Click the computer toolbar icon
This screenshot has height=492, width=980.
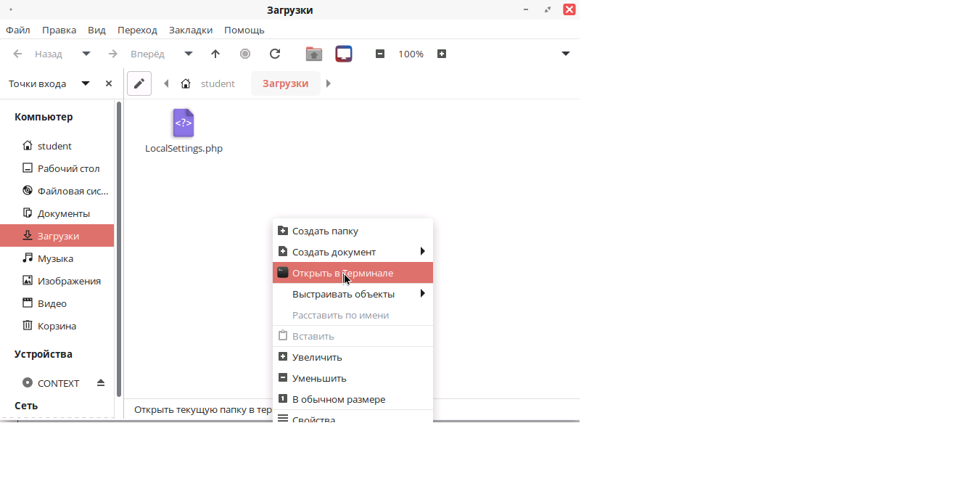pos(344,54)
